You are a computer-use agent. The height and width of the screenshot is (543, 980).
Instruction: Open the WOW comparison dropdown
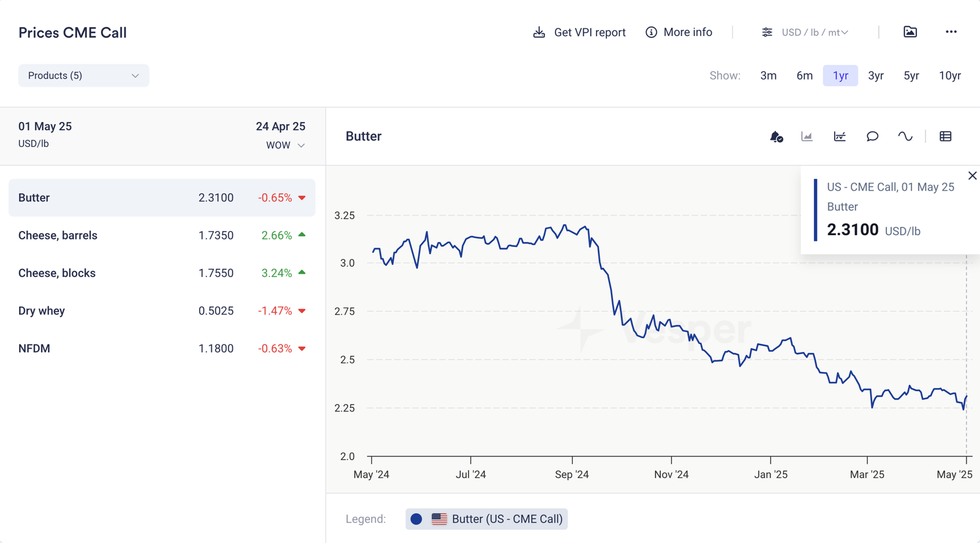click(x=285, y=145)
